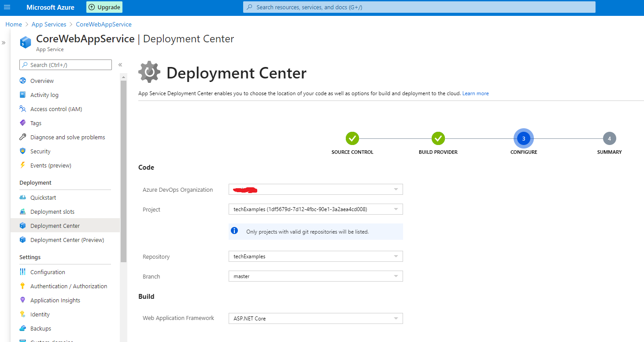This screenshot has width=644, height=342.
Task: Click the BUILD PROVIDER step label
Action: (438, 152)
